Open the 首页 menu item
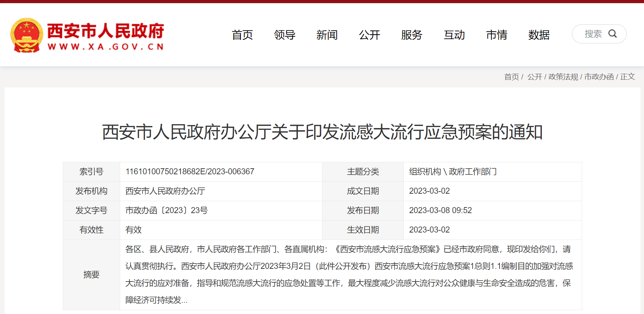Viewport: 644px width, 314px height. [x=242, y=35]
